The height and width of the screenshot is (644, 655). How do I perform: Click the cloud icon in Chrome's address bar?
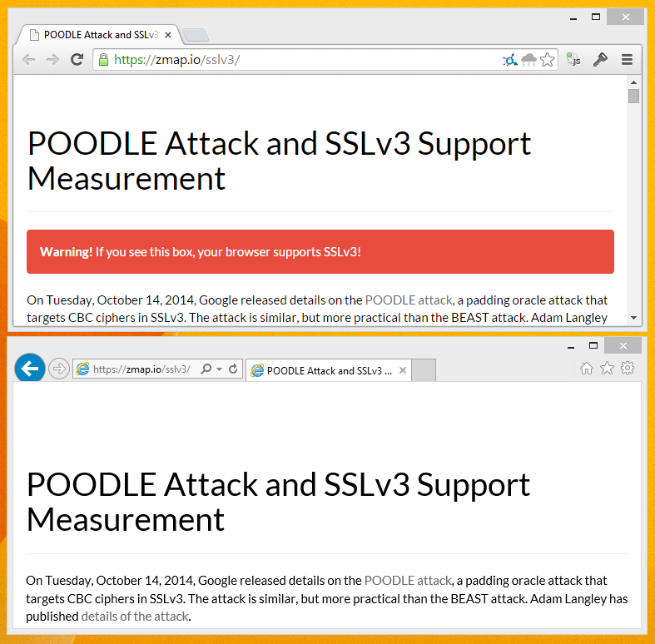click(528, 59)
